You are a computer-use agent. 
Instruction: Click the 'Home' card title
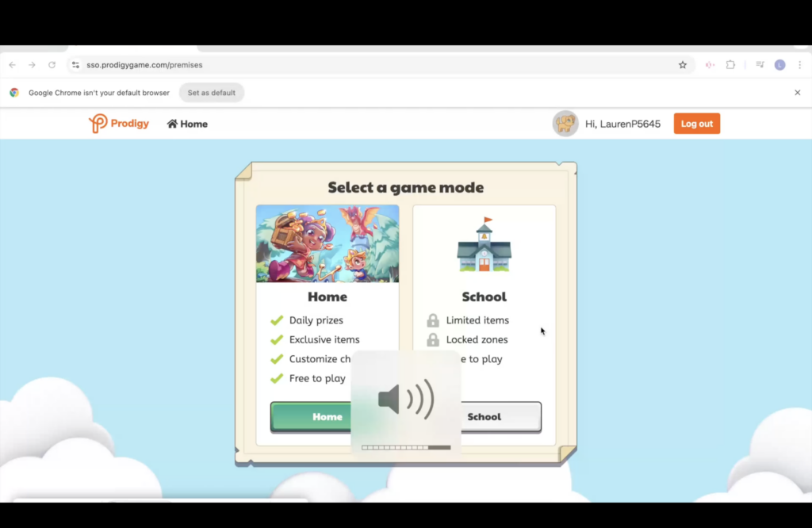[x=327, y=297]
